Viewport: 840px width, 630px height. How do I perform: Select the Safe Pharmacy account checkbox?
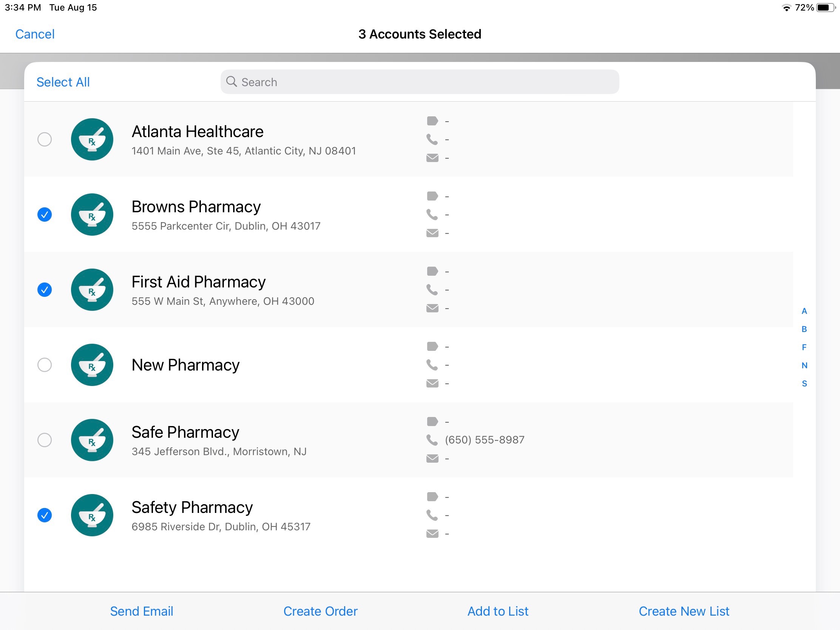(x=45, y=440)
